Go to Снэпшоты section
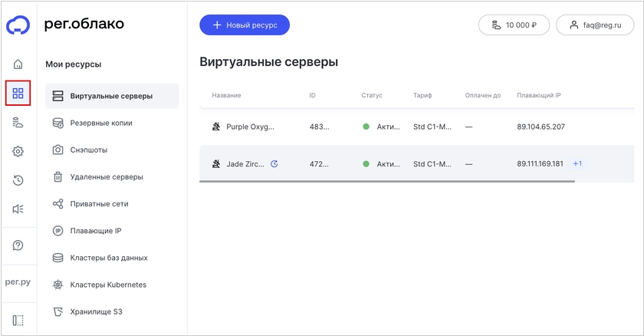 [x=89, y=150]
